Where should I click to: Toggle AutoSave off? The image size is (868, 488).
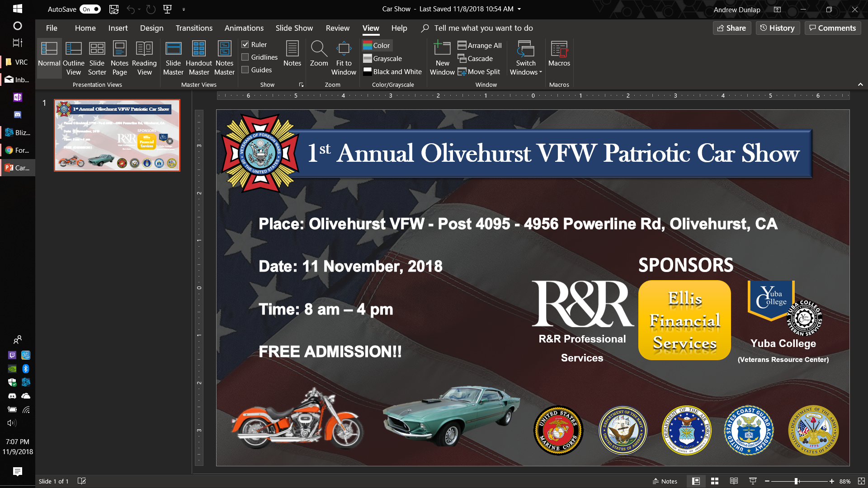tap(90, 9)
